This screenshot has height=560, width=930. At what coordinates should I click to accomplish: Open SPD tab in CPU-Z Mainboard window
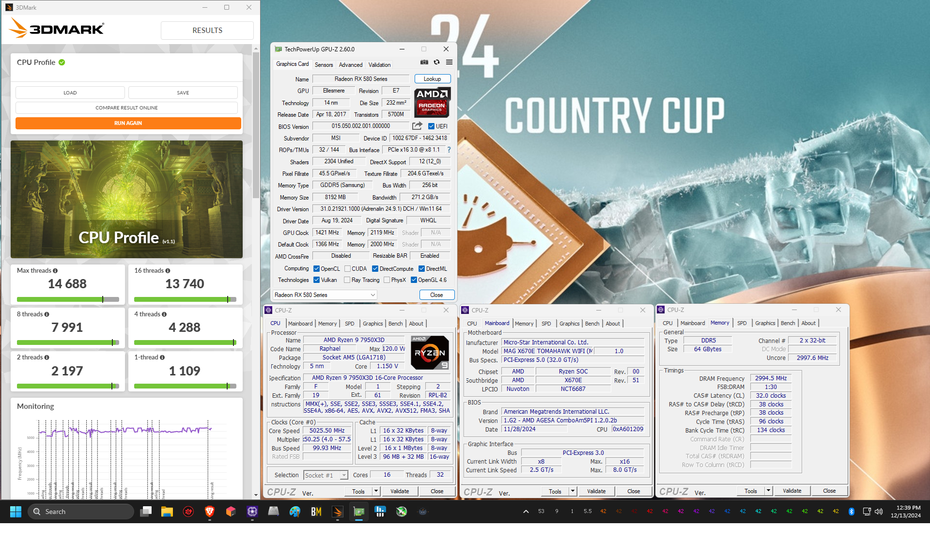click(x=546, y=324)
